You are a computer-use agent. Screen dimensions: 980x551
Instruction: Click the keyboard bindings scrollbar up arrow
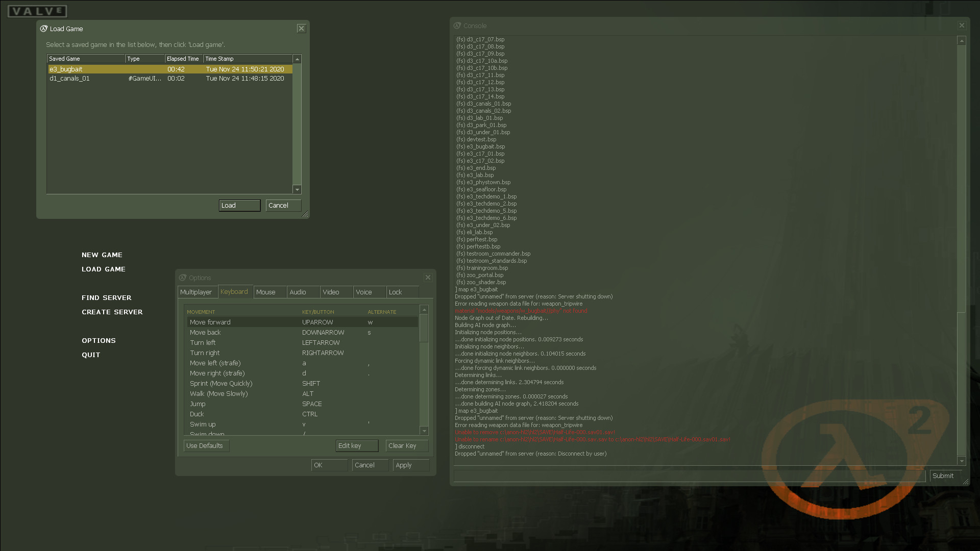click(424, 309)
